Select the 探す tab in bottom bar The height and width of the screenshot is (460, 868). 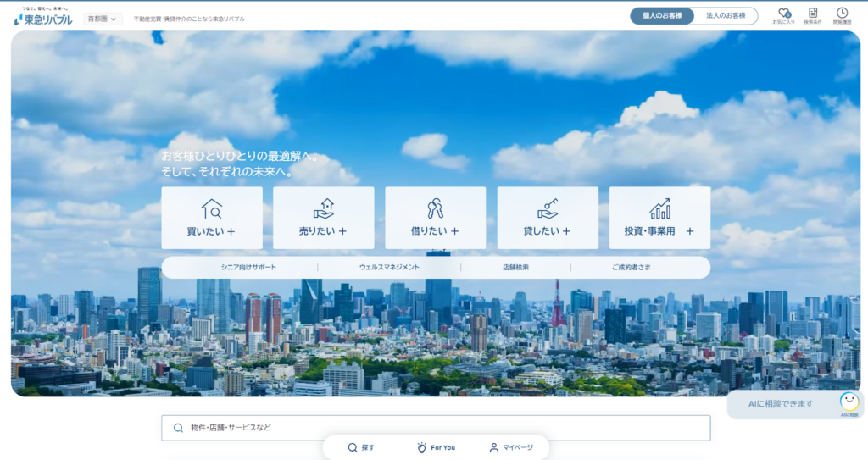click(361, 447)
